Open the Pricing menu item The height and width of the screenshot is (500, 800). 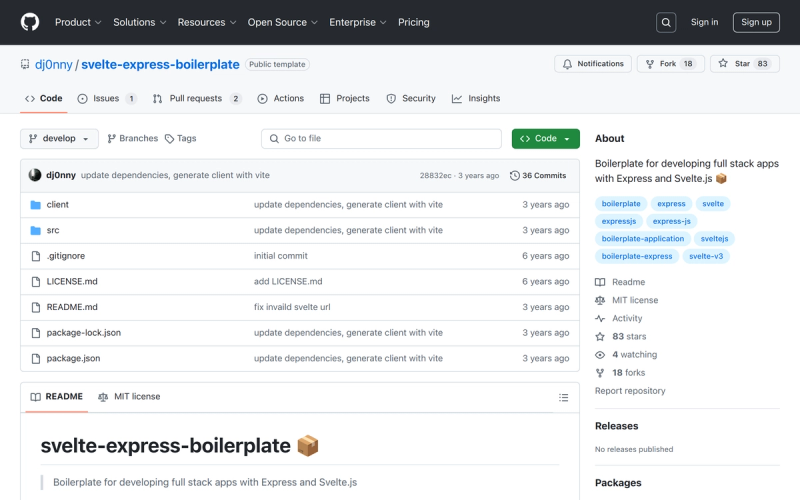[414, 22]
